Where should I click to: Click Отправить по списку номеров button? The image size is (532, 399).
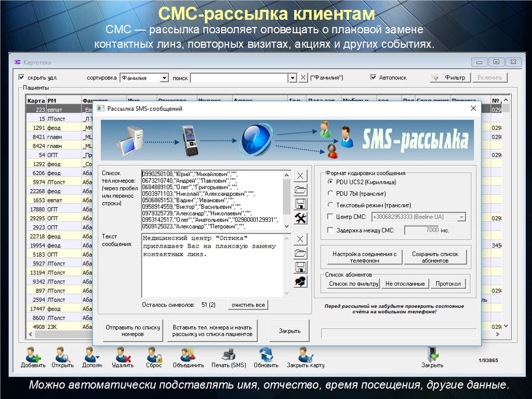[x=132, y=331]
